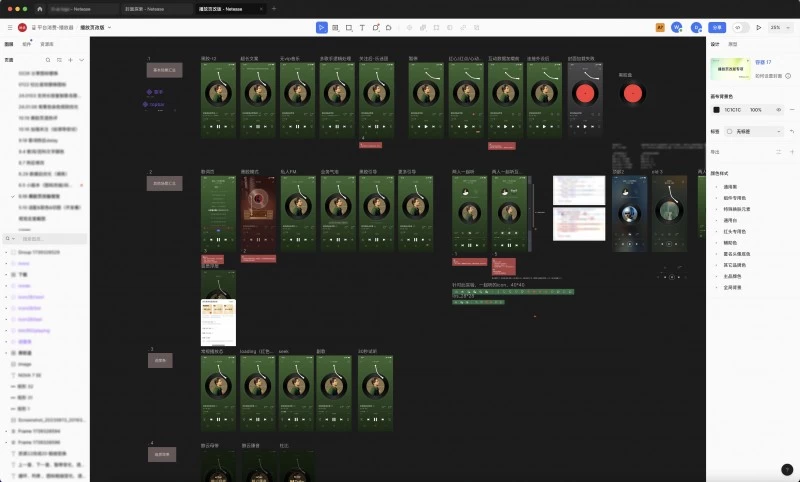This screenshot has height=482, width=800.
Task: Open the hamburger main menu
Action: [8, 27]
